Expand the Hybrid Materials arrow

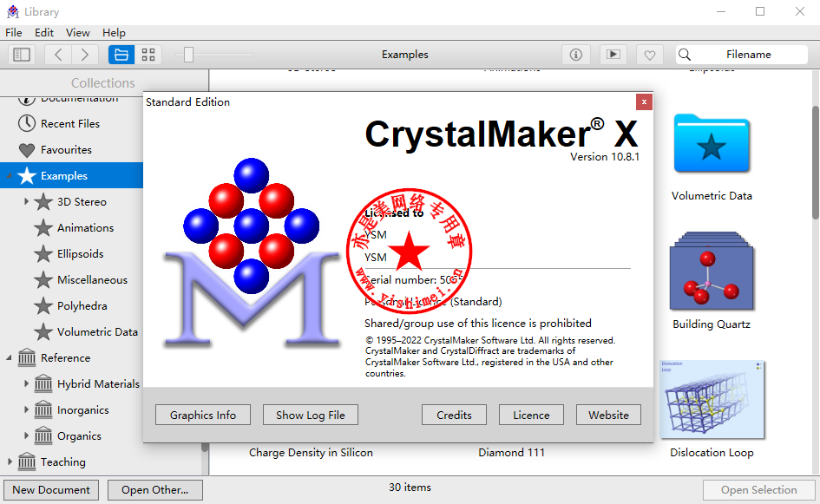coord(26,383)
